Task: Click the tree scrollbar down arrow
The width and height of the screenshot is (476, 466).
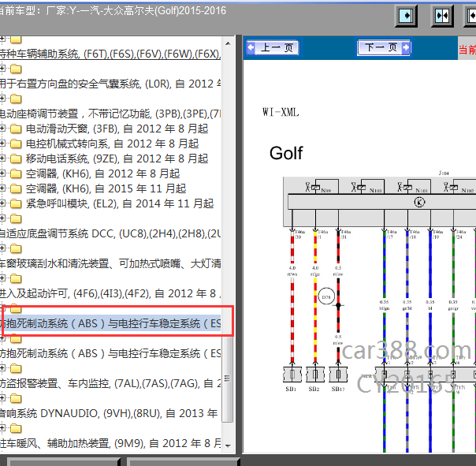Action: click(x=228, y=445)
